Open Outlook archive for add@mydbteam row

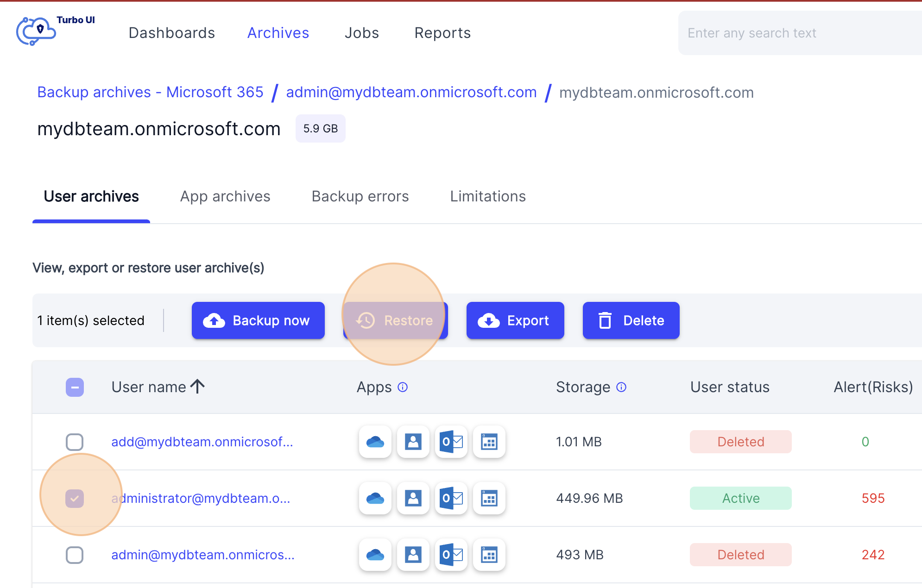click(451, 442)
